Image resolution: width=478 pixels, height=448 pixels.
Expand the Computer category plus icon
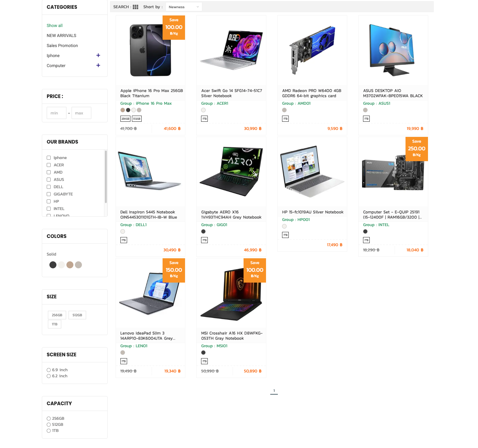point(98,65)
